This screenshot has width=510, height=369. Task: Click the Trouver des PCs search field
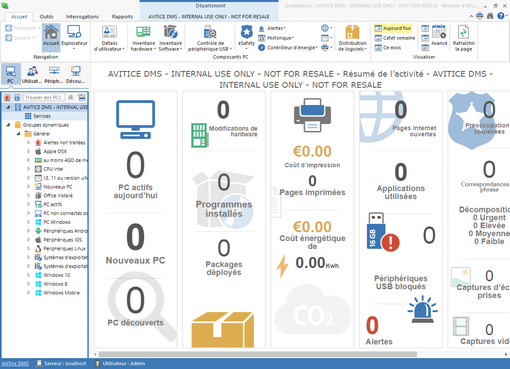[43, 97]
